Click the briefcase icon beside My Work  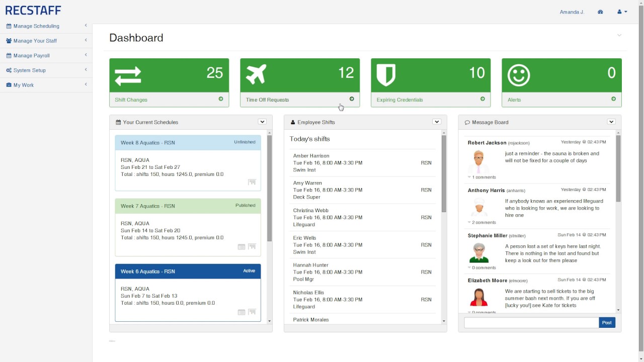(x=9, y=85)
